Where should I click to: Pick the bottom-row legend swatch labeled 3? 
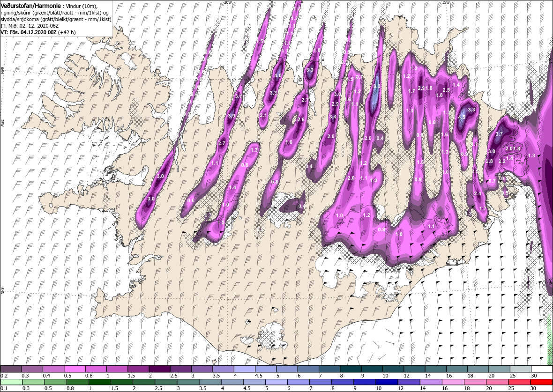[188, 382]
